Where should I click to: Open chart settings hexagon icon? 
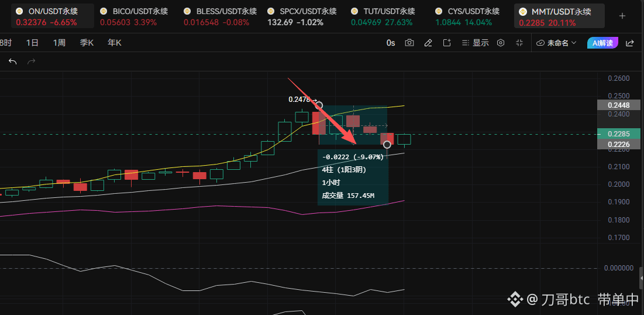pyautogui.click(x=500, y=43)
